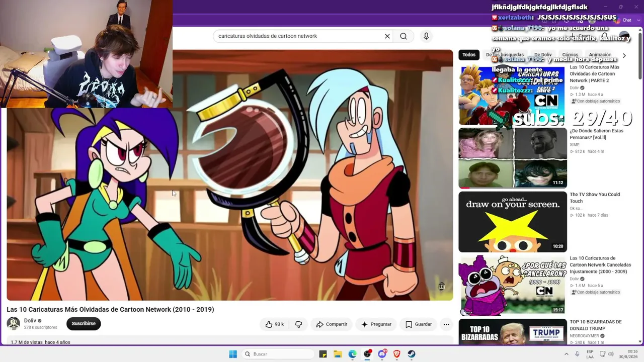Image resolution: width=644 pixels, height=362 pixels.
Task: Click the magnifying glass search button
Action: tap(404, 36)
